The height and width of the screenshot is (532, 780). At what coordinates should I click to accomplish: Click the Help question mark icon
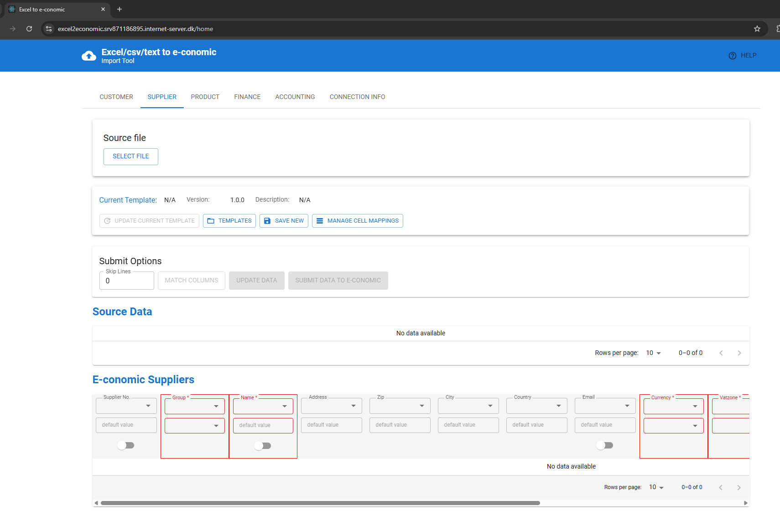[x=733, y=56]
